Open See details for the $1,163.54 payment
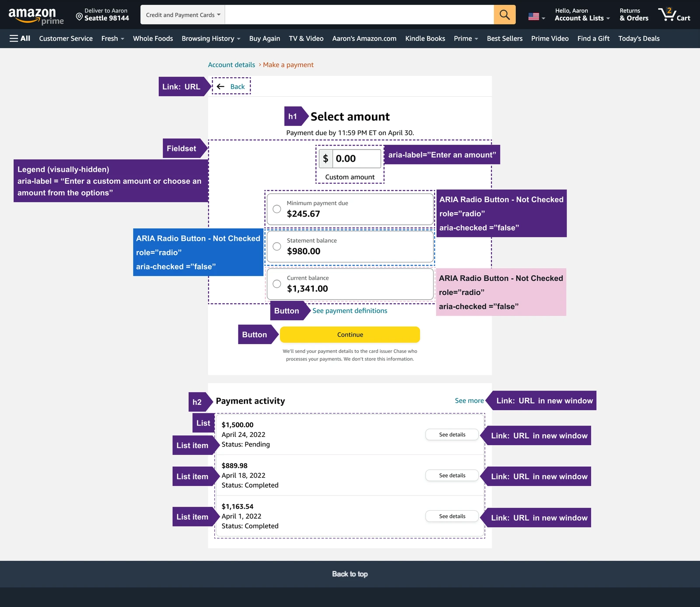 click(452, 516)
